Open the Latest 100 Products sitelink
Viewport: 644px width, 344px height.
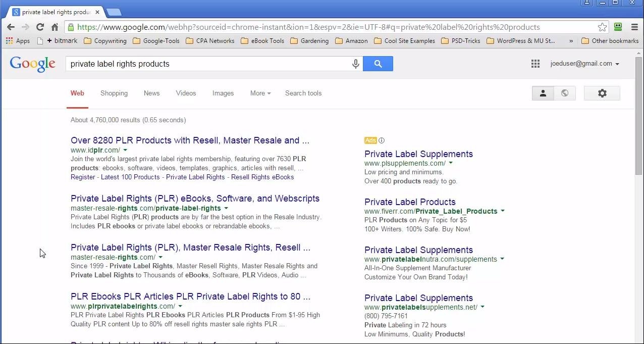(x=130, y=177)
